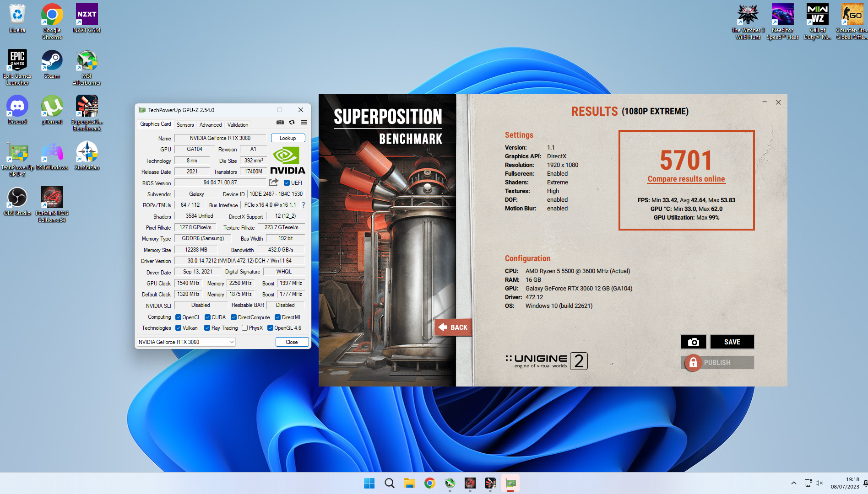The height and width of the screenshot is (494, 868).
Task: Open the Windows Start menu
Action: click(369, 483)
